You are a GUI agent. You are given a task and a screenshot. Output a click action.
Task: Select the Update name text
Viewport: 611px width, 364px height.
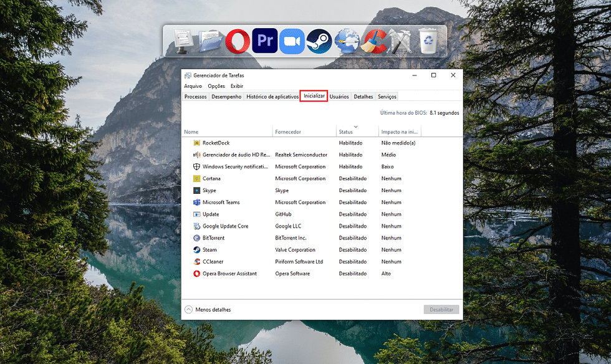(x=211, y=214)
